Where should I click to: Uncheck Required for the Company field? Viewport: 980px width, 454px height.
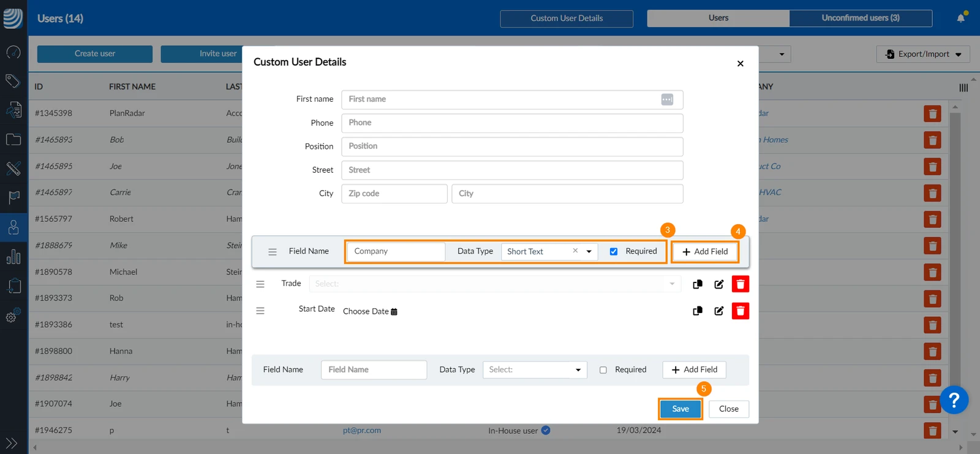click(613, 251)
